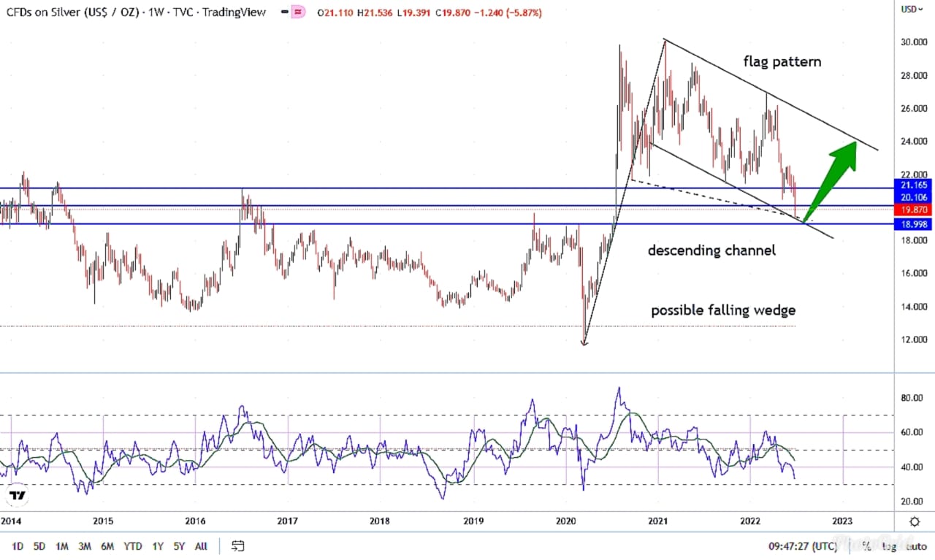Select the 1Y time range

158,545
